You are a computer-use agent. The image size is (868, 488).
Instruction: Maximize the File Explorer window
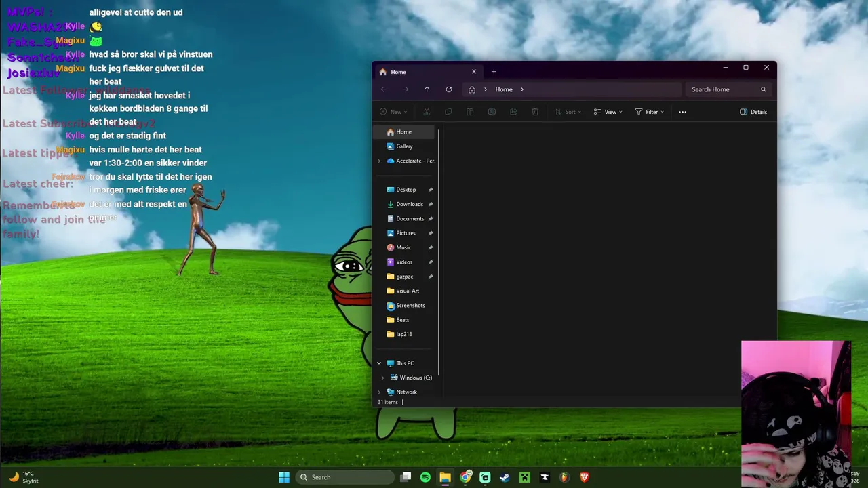746,68
